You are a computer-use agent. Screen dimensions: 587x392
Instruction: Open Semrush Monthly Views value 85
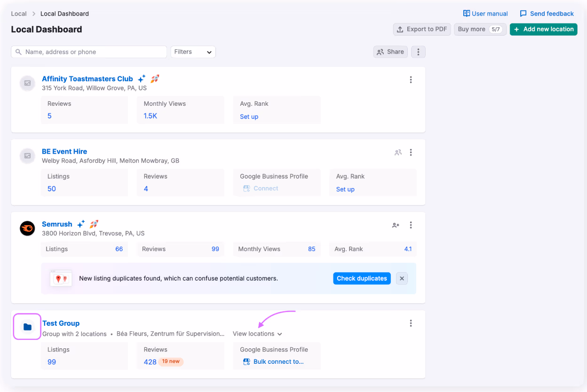pos(312,249)
